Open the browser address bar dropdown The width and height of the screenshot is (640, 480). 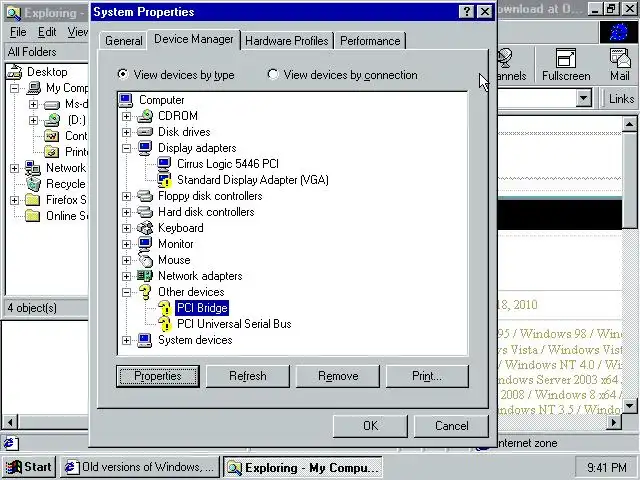pos(584,98)
